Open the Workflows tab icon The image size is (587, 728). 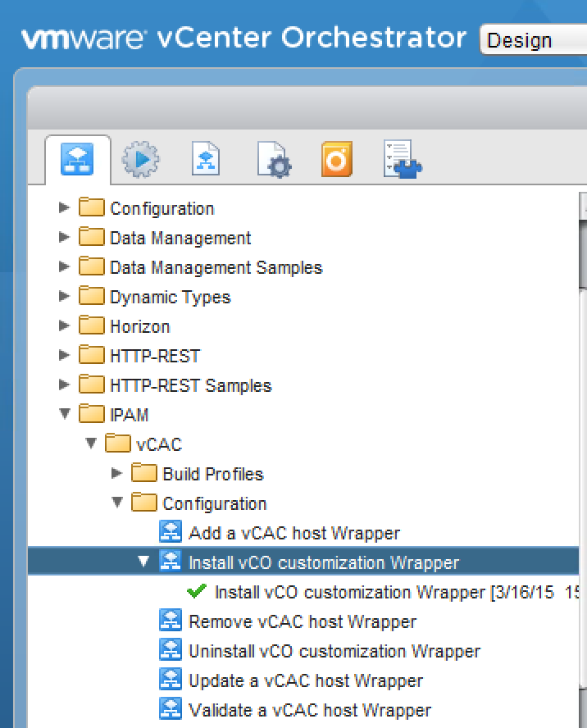(77, 159)
